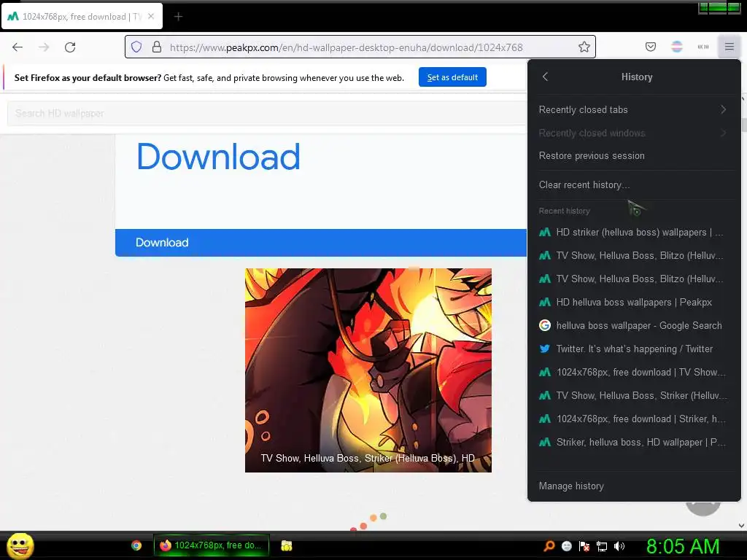This screenshot has height=560, width=747.
Task: Click the scroll-to-top round button
Action: point(703,507)
